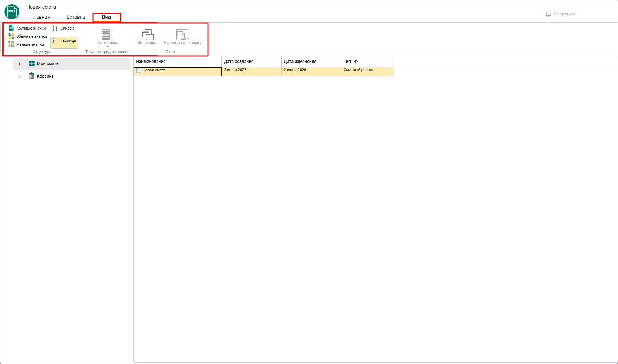Select the Мои сметы briefcase icon
This screenshot has height=364, width=618.
point(32,63)
